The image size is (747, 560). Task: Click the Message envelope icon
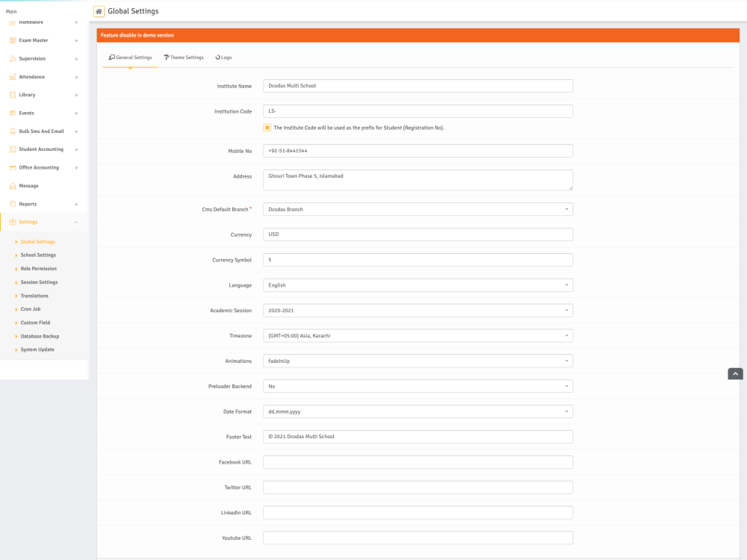pos(13,186)
